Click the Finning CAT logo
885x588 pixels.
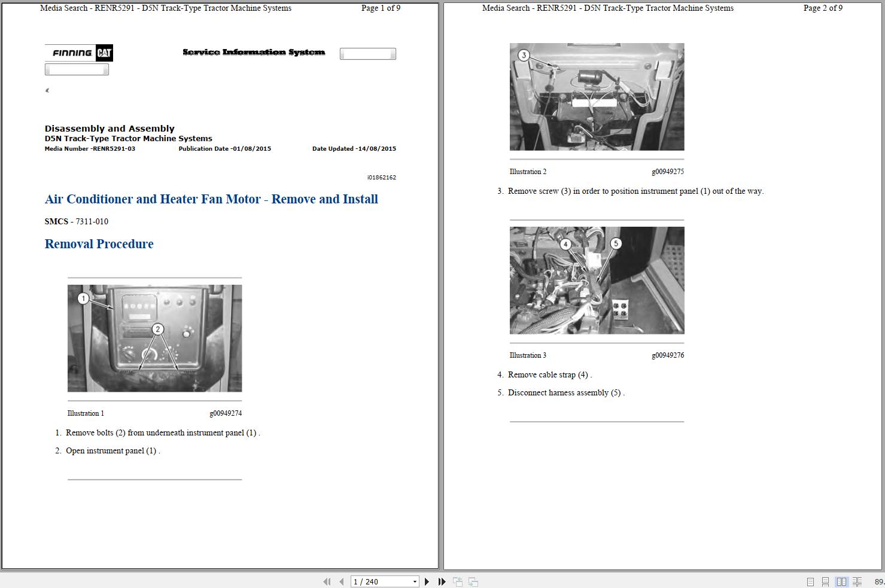point(79,53)
